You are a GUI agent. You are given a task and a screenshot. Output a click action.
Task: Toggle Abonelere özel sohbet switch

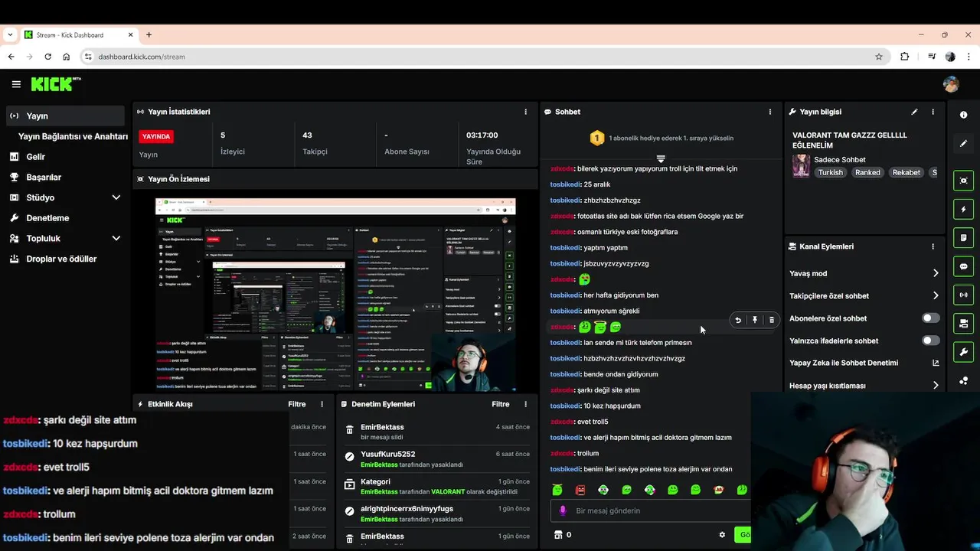(930, 318)
